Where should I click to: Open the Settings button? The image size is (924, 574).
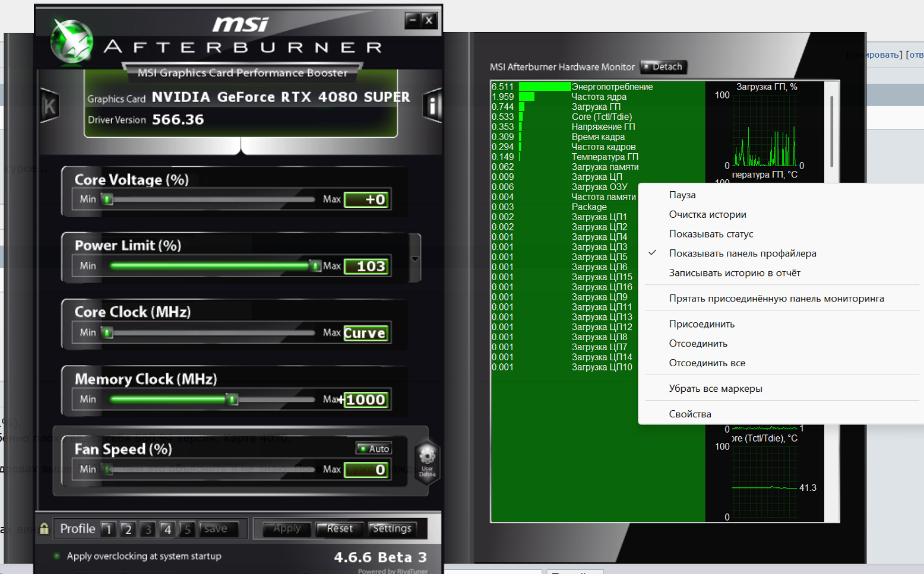[x=391, y=528]
